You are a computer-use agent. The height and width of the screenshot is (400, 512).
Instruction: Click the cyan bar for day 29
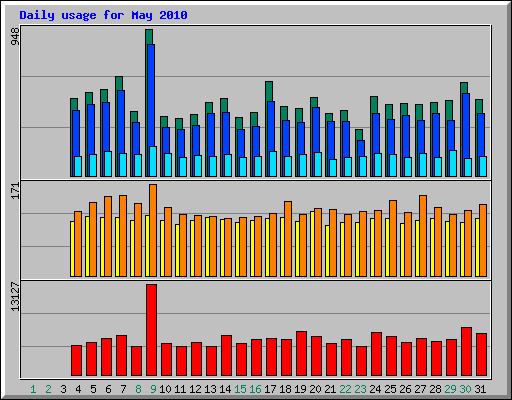[453, 163]
